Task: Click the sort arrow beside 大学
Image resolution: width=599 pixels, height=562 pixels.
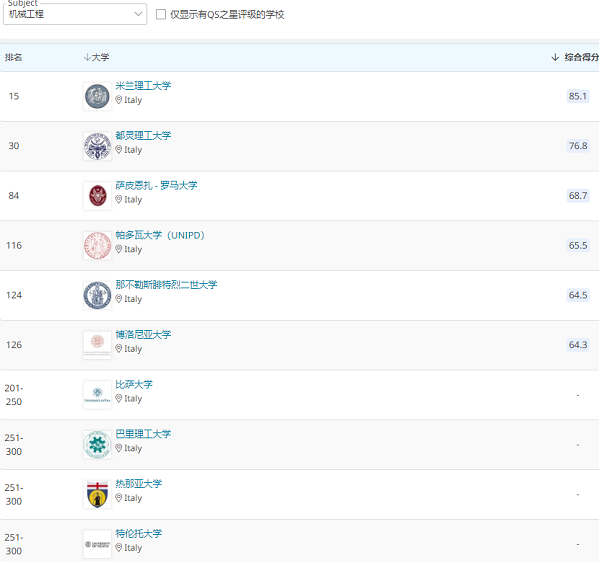Action: point(87,57)
